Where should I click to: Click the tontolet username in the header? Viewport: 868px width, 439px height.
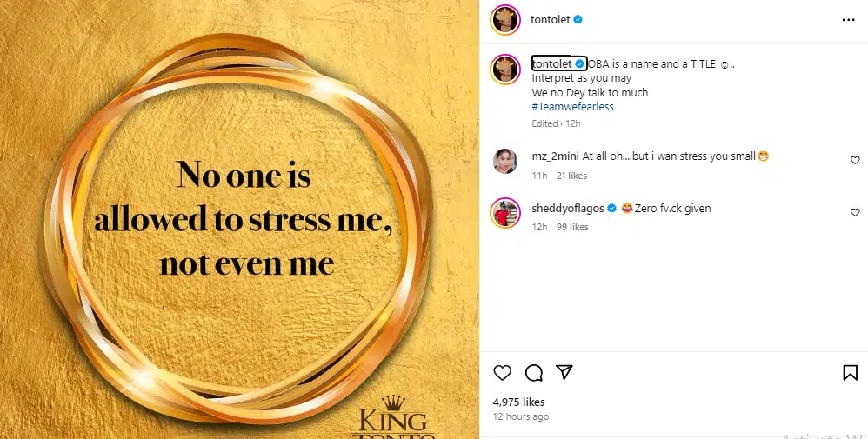pyautogui.click(x=549, y=19)
